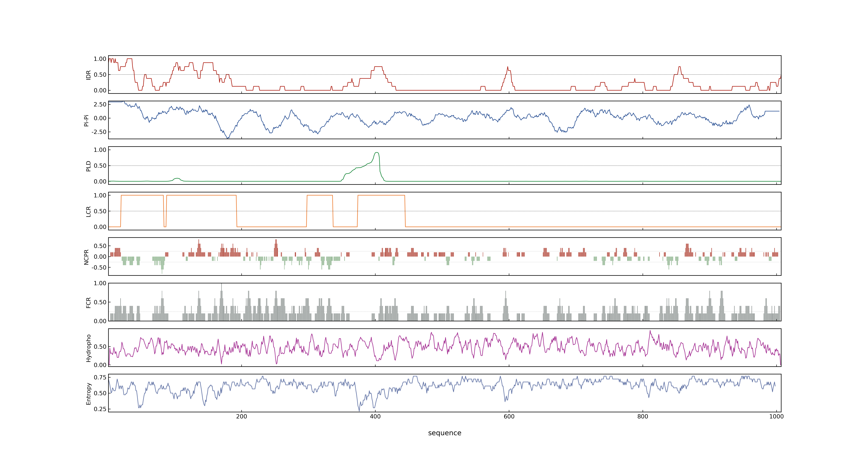
Task: Click the Entropy y-axis label
Action: coord(89,393)
